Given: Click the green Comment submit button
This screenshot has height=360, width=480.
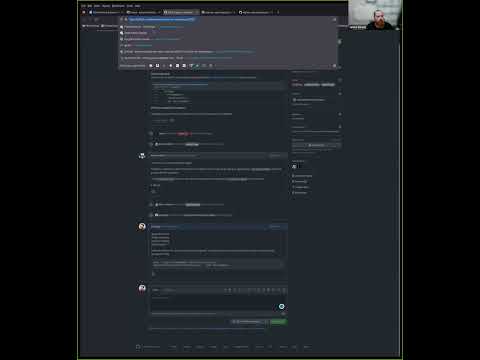Looking at the screenshot, I should pyautogui.click(x=278, y=322).
